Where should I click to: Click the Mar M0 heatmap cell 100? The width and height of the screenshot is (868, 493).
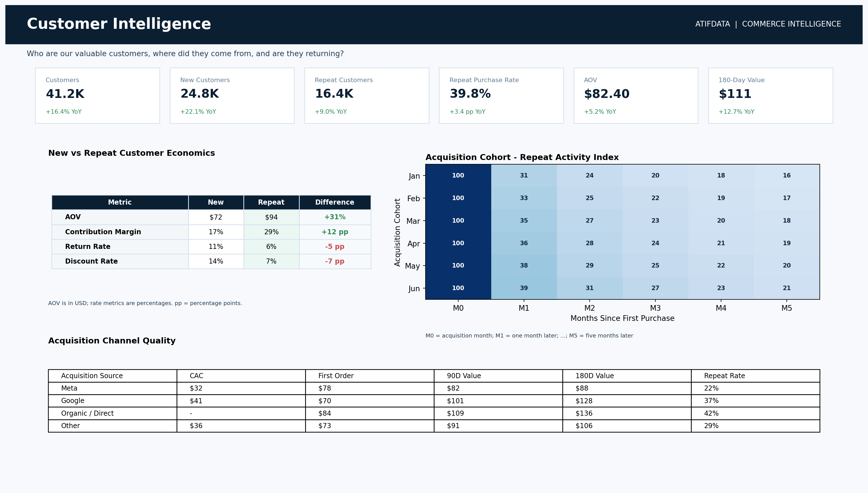458,220
